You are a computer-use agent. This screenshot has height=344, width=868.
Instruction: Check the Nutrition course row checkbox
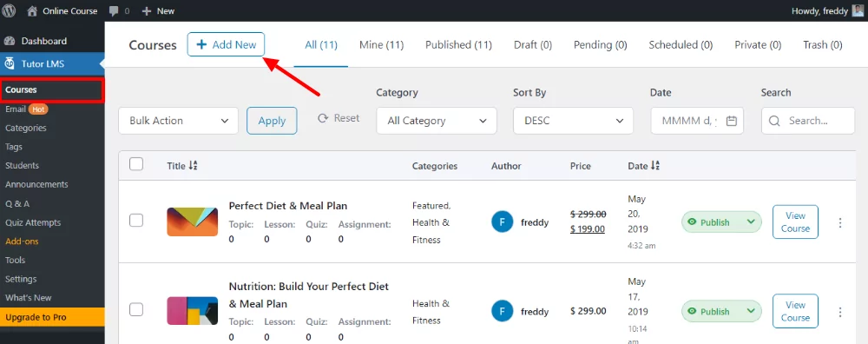(x=136, y=309)
